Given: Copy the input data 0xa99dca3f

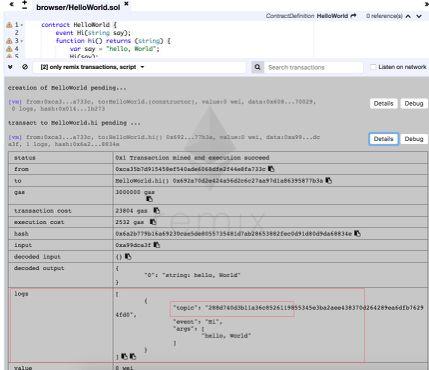Looking at the screenshot, I should click(156, 245).
